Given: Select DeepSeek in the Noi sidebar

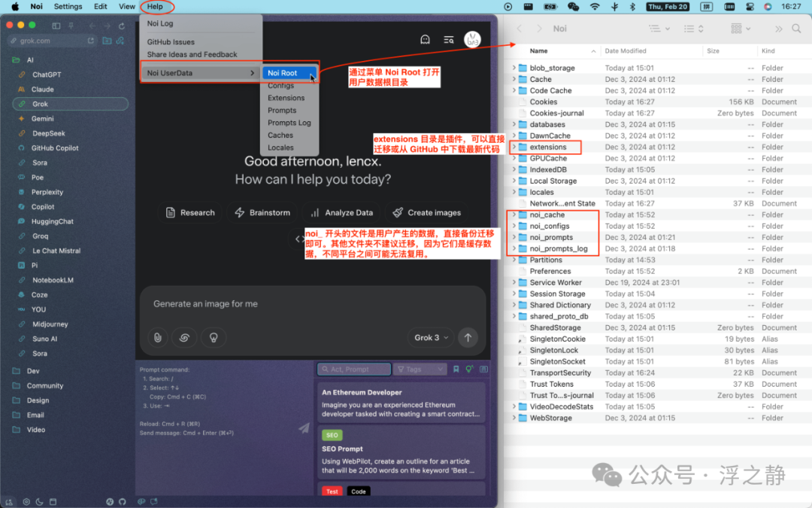Looking at the screenshot, I should point(49,133).
